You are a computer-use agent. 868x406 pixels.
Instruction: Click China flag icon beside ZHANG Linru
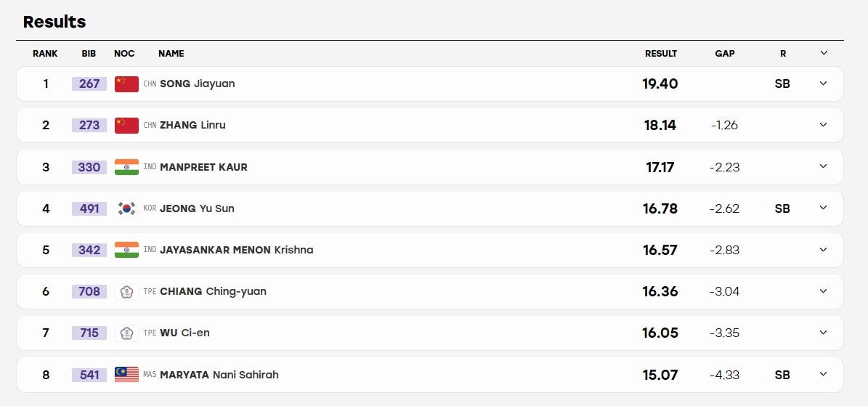[126, 125]
